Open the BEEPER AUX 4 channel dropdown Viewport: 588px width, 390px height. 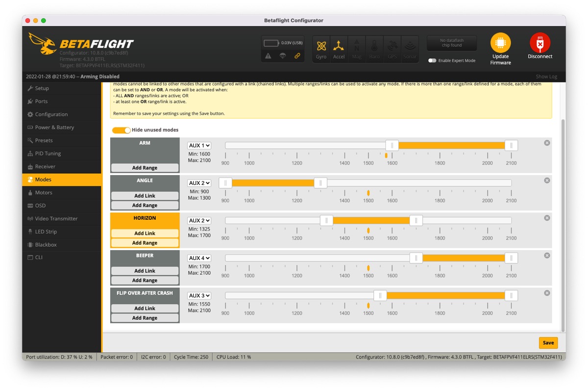(199, 258)
